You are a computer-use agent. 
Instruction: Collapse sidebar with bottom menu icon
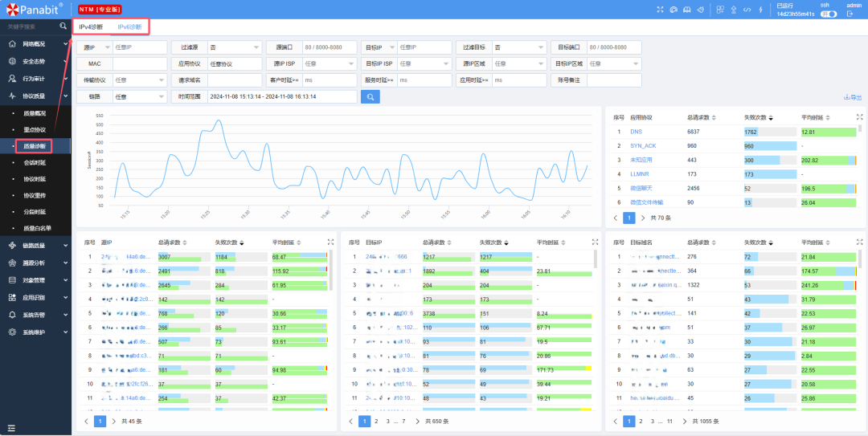(x=11, y=428)
